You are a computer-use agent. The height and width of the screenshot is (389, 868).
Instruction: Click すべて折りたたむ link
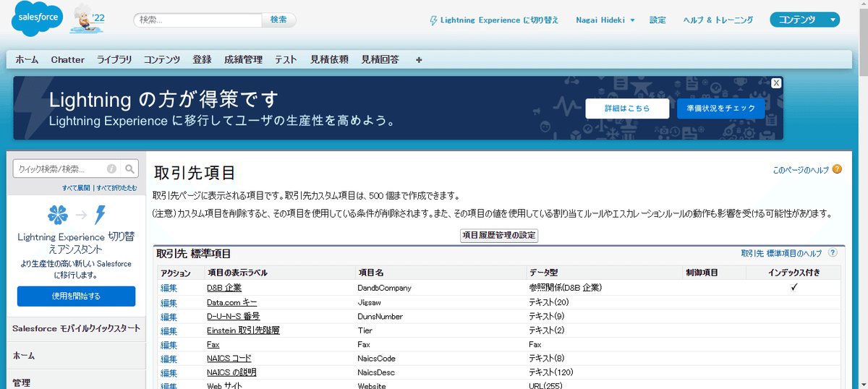click(116, 188)
